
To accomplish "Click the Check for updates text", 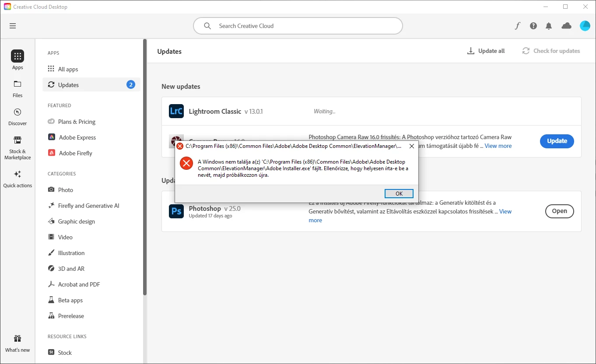I will click(557, 51).
